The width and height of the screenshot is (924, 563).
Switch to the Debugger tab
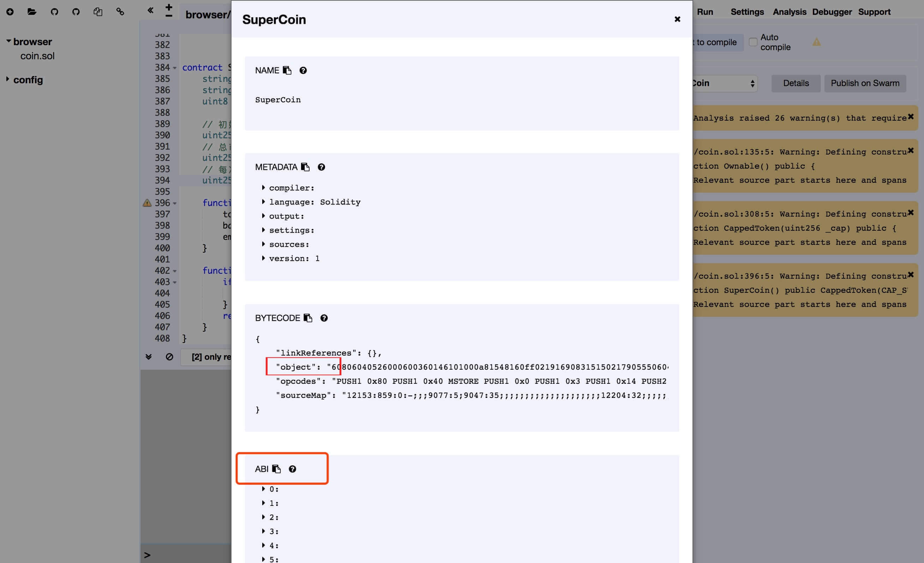click(x=832, y=12)
